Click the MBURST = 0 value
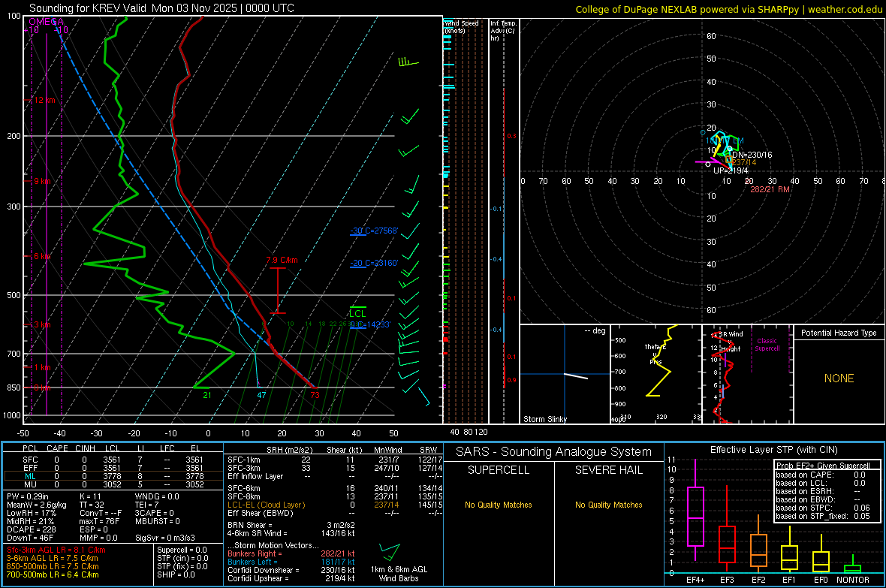886x588 pixels. coord(157,521)
